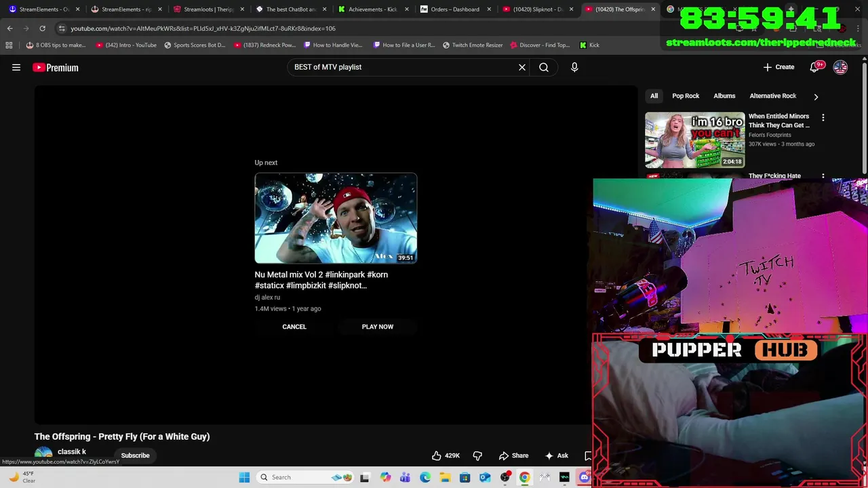View site information icon in address bar
Screen dimensions: 868x488
coord(62,28)
